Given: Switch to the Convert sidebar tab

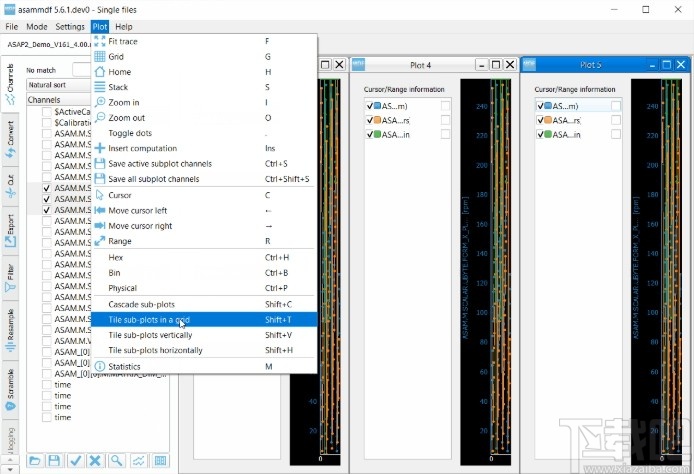Looking at the screenshot, I should (x=10, y=140).
